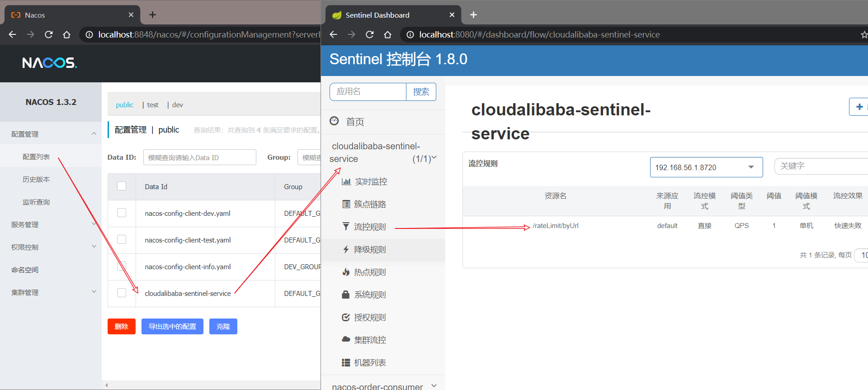Screen dimensions: 868x390
Task: Open 监听查询 in Nacos sidebar
Action: (36, 202)
